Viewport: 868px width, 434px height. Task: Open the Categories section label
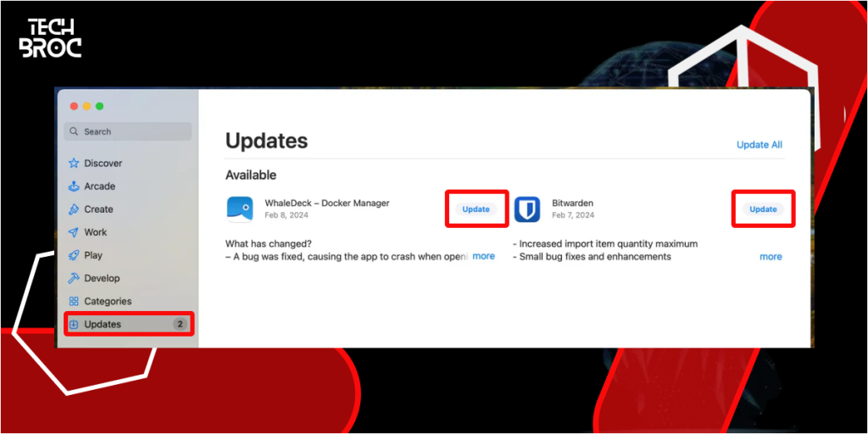coord(108,301)
